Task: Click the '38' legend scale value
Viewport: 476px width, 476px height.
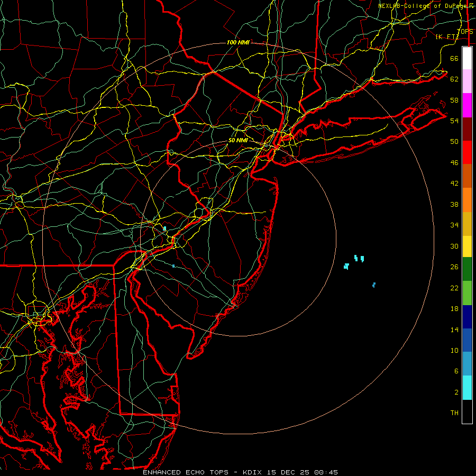Action: (x=454, y=204)
